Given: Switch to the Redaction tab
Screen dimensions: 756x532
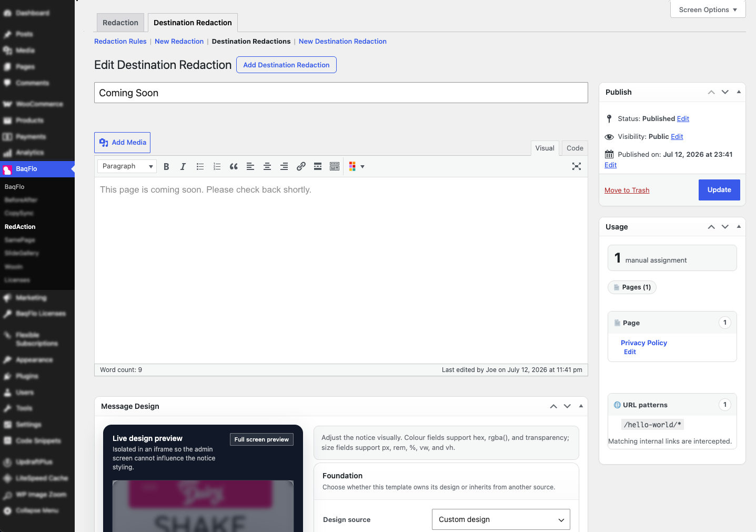Looking at the screenshot, I should click(x=120, y=23).
